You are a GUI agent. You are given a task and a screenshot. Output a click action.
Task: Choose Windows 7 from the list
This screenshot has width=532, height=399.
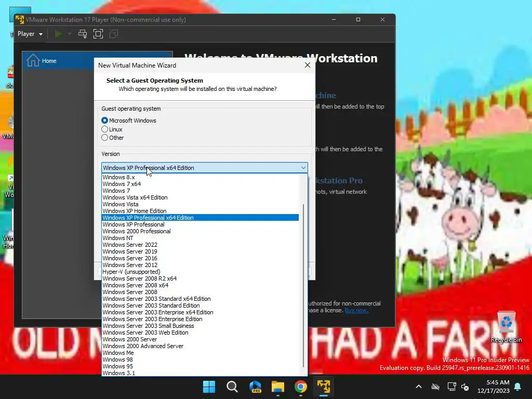[x=200, y=191]
